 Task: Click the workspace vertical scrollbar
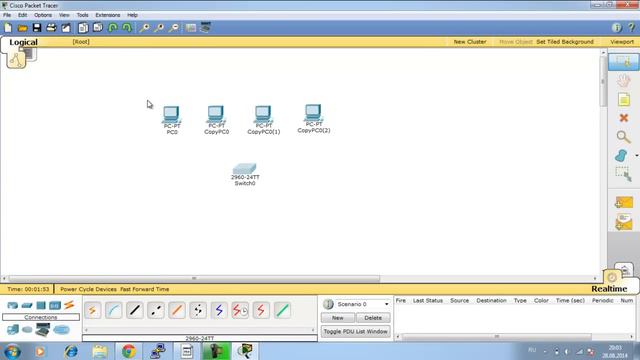(x=603, y=82)
